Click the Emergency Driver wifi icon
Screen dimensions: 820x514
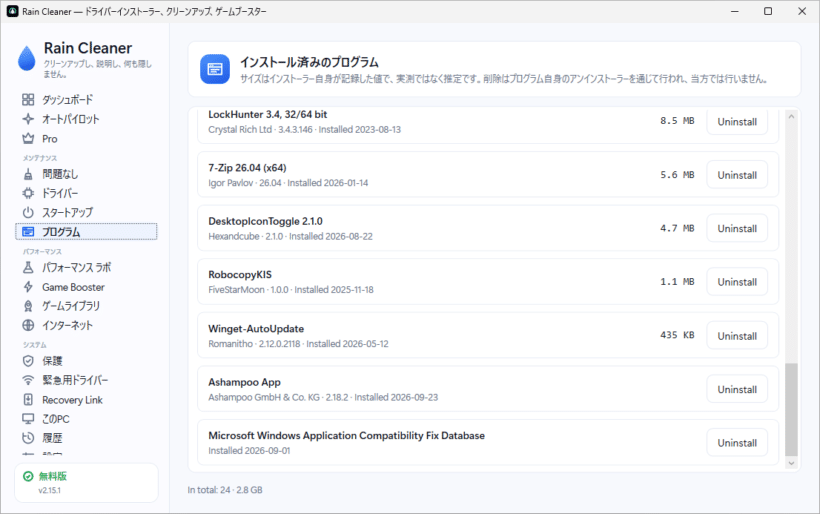click(x=28, y=380)
